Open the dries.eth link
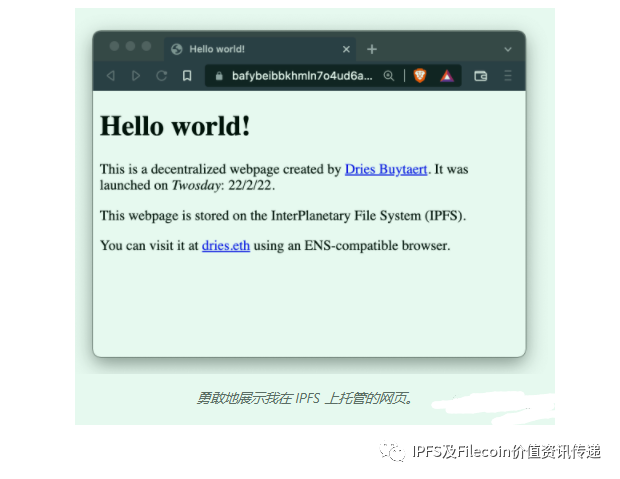Image resolution: width=620 pixels, height=479 pixels. pos(226,246)
